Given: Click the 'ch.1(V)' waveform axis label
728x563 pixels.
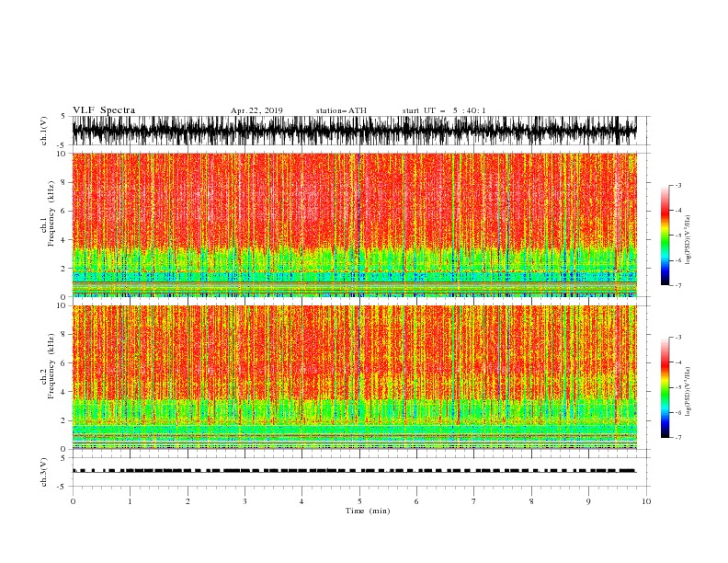Looking at the screenshot, I should click(44, 131).
